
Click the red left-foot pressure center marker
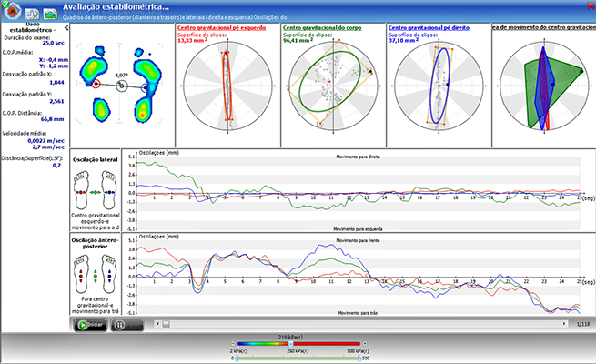click(x=96, y=84)
